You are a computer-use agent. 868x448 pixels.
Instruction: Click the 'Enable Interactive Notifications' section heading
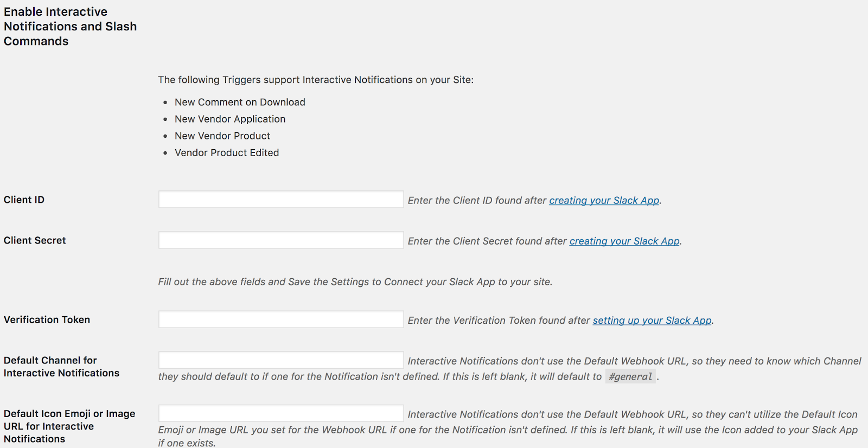click(x=70, y=27)
